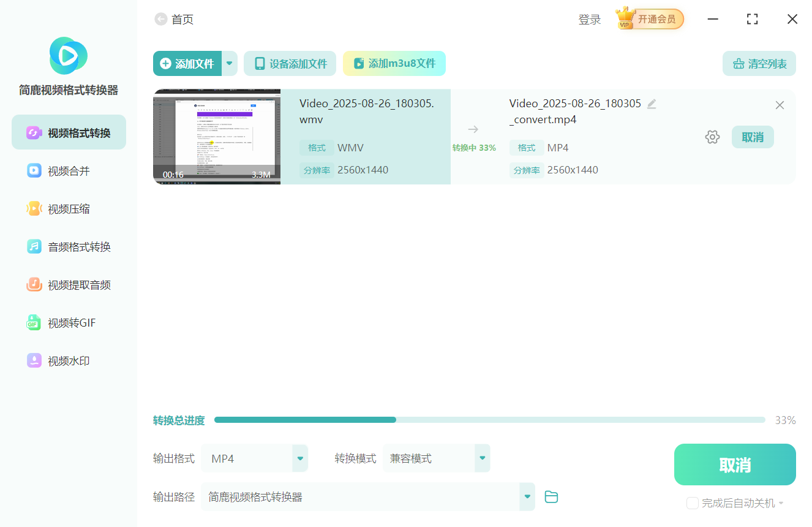Click the 登录 login link
The height and width of the screenshot is (527, 812).
point(589,20)
